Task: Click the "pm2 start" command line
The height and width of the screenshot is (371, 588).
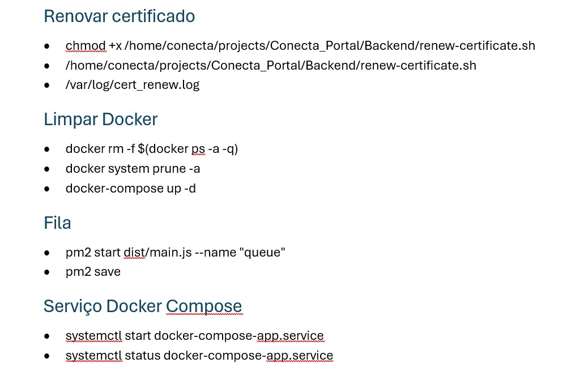Action: pyautogui.click(x=175, y=253)
